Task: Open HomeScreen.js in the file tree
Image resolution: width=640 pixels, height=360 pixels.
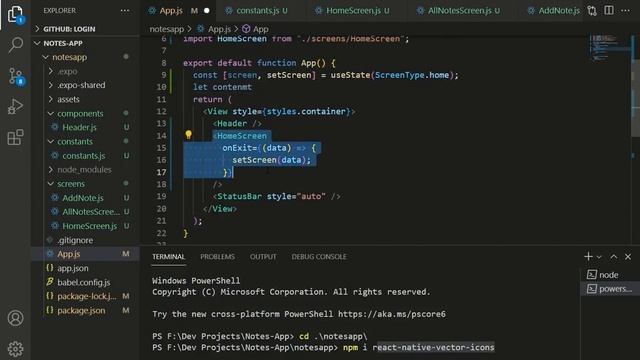Action: pyautogui.click(x=86, y=226)
